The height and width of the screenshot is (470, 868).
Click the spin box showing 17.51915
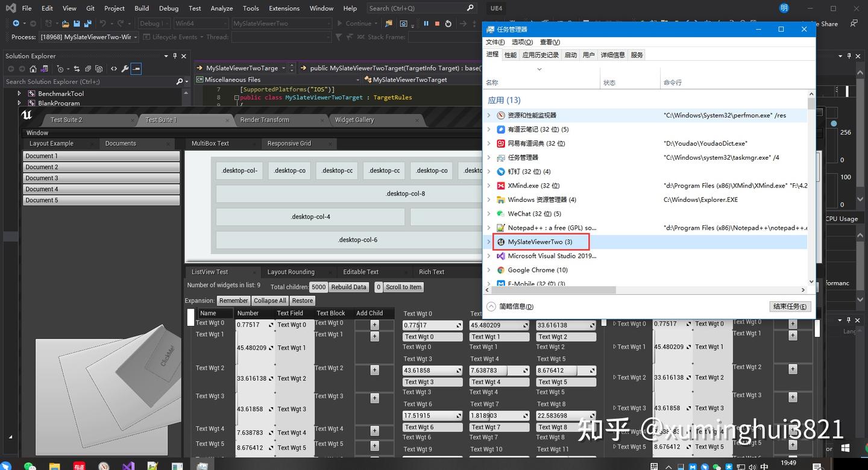point(432,416)
